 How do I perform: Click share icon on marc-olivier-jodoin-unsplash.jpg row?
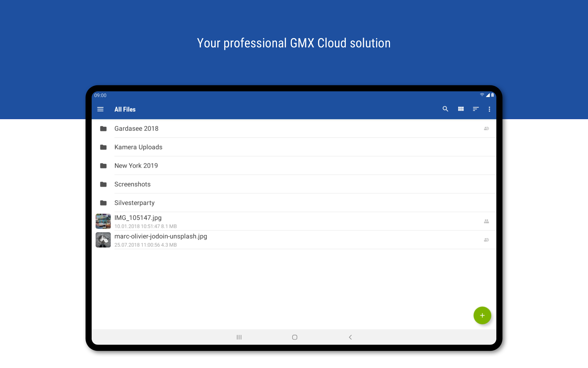click(486, 240)
